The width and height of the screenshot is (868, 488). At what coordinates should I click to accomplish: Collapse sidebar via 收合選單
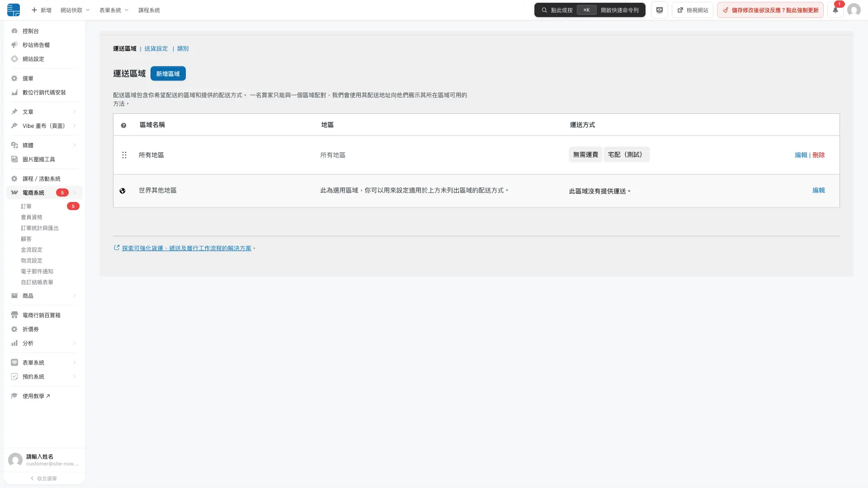[x=44, y=479]
